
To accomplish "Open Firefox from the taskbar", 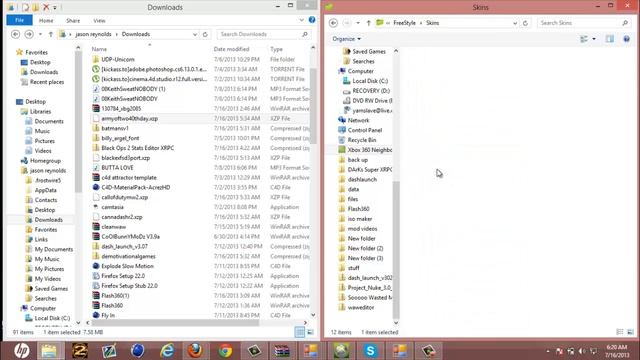I will [x=196, y=351].
